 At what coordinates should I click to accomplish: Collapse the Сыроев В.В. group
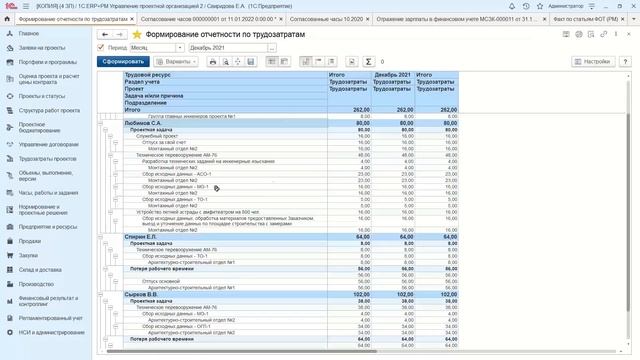(100, 294)
